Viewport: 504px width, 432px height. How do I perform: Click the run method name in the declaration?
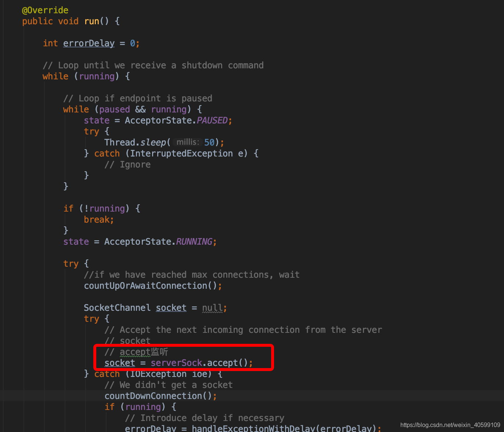91,21
